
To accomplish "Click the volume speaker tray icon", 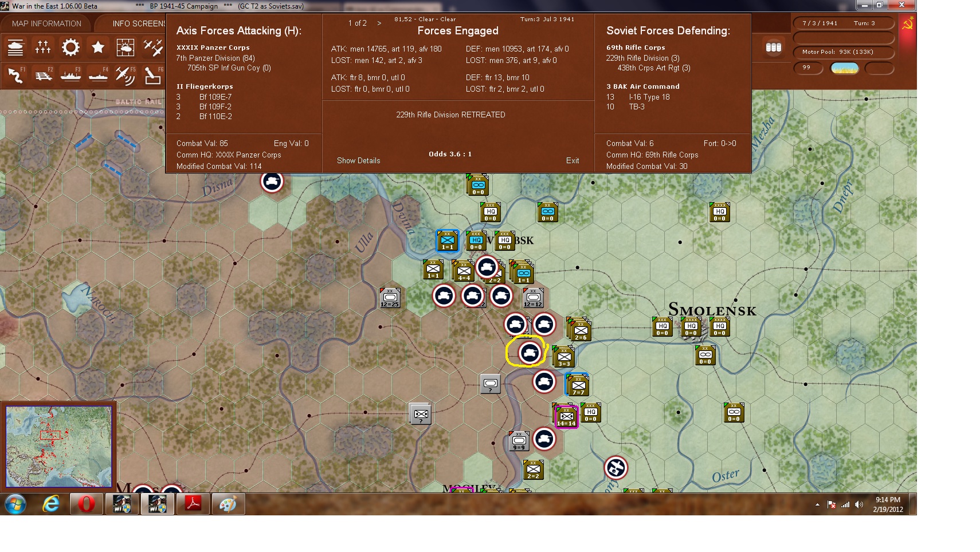I will (859, 504).
